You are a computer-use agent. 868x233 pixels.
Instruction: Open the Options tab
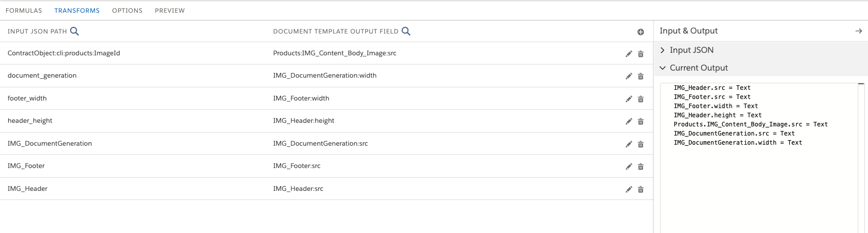[x=127, y=11]
